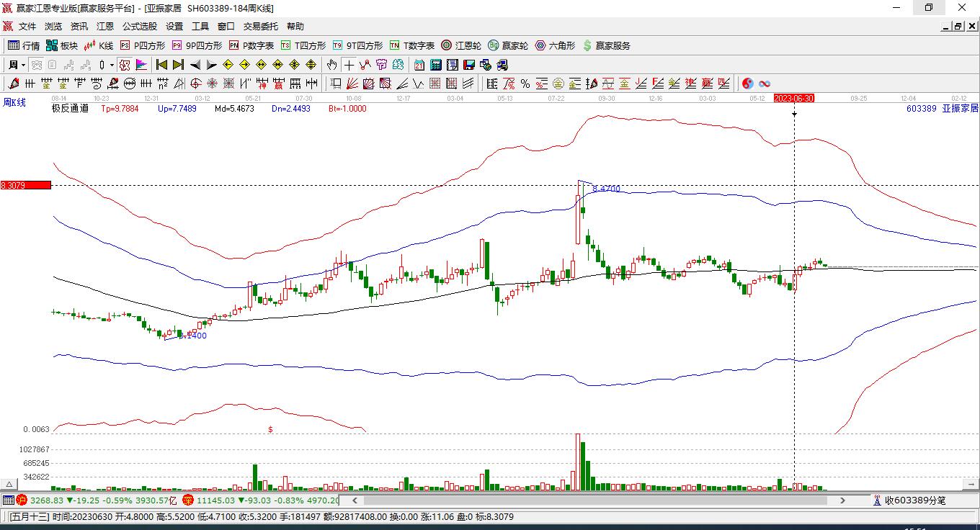Click the yellow diamond horizontal double-arrow icon
Viewport: 980px width, 530px height.
(x=262, y=65)
